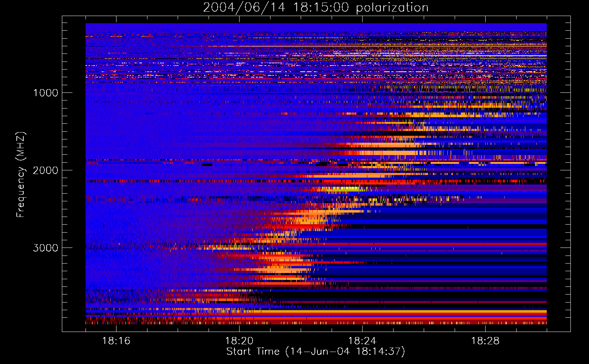Click the 18:16 time tick label
This screenshot has height=364, width=589.
coord(116,341)
